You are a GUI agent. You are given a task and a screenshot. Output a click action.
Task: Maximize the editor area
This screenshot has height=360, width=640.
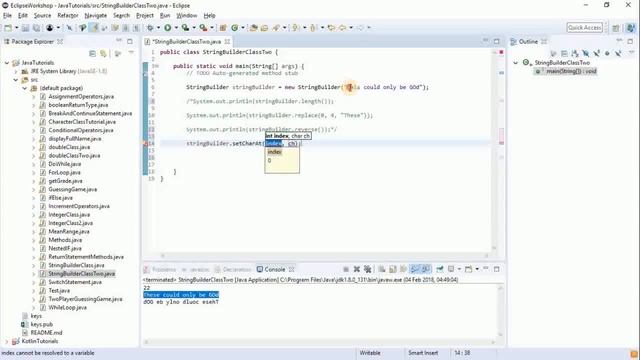tap(497, 41)
